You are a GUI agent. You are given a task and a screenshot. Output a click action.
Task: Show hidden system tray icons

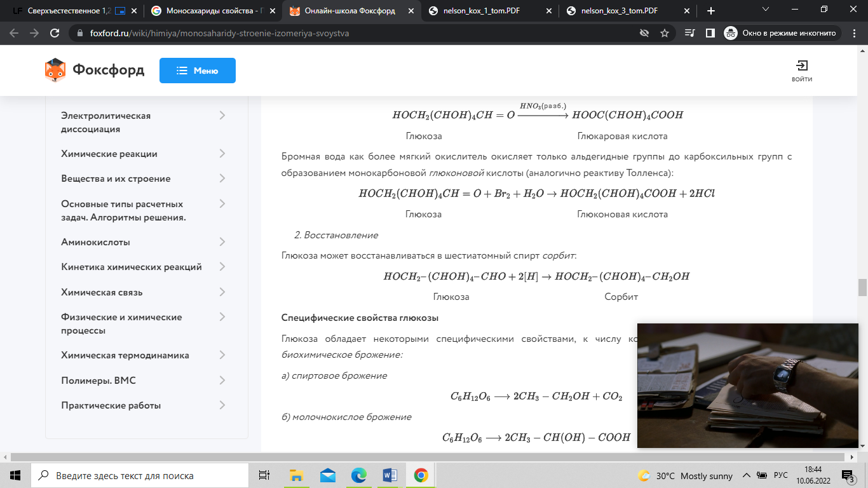[747, 475]
